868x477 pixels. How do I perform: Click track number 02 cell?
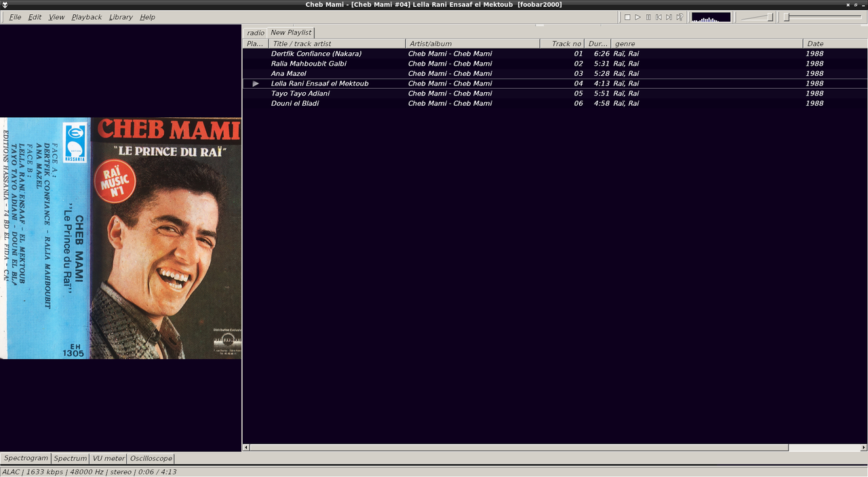[578, 64]
